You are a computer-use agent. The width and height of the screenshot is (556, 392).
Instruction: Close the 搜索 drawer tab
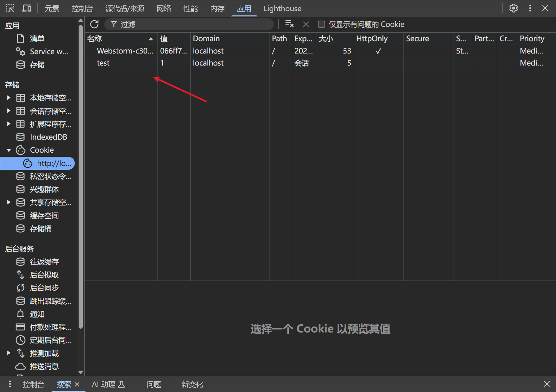tap(77, 384)
